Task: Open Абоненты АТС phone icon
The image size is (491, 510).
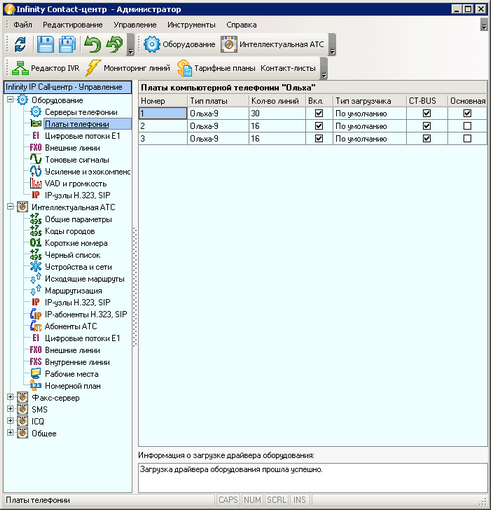Action: [36, 326]
